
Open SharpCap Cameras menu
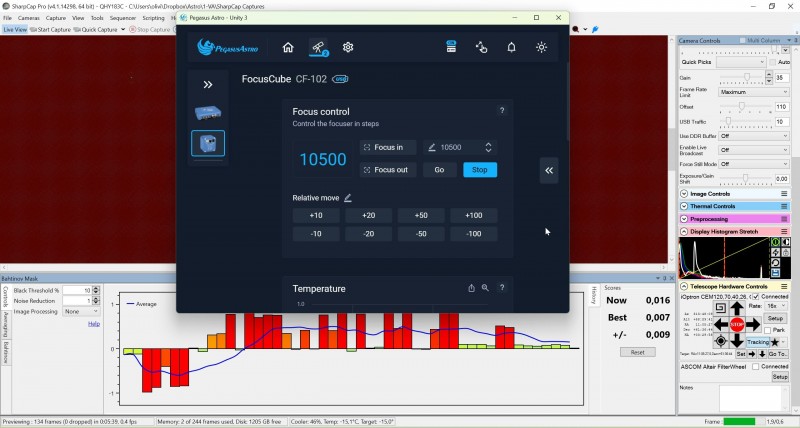[x=29, y=18]
